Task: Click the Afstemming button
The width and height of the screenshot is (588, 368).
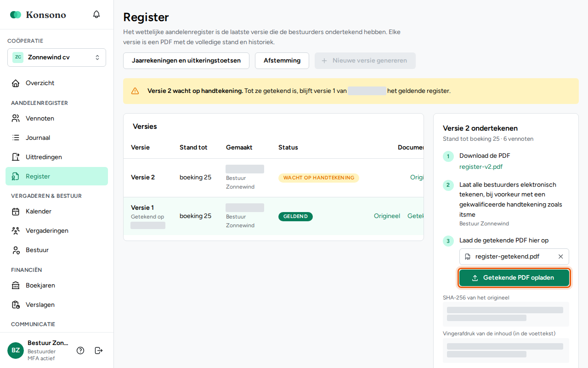Action: tap(282, 61)
